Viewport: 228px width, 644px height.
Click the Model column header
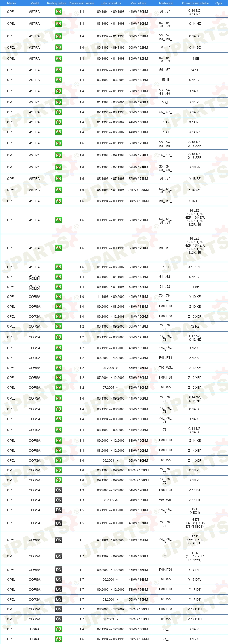click(35, 3)
